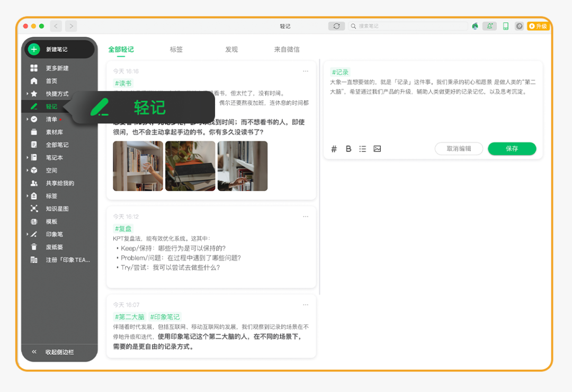The width and height of the screenshot is (572, 392).
Task: Focus the 搜索笔记 search field
Action: 407,26
